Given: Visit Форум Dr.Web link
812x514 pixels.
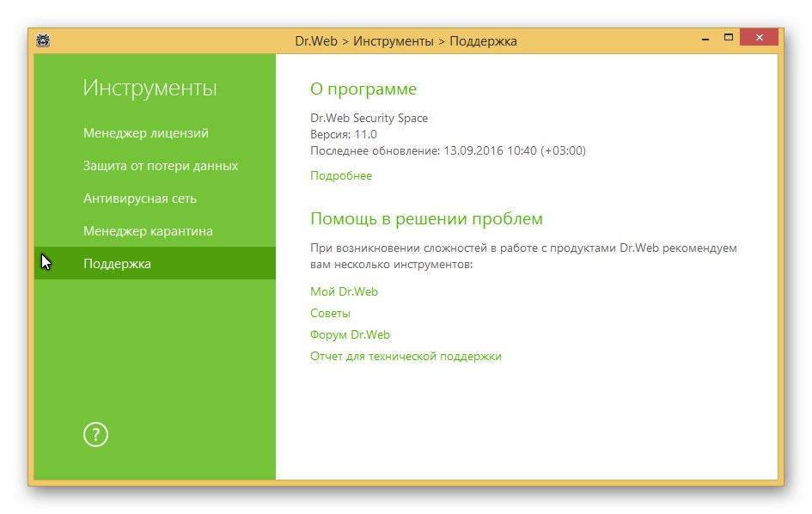Looking at the screenshot, I should [x=350, y=334].
